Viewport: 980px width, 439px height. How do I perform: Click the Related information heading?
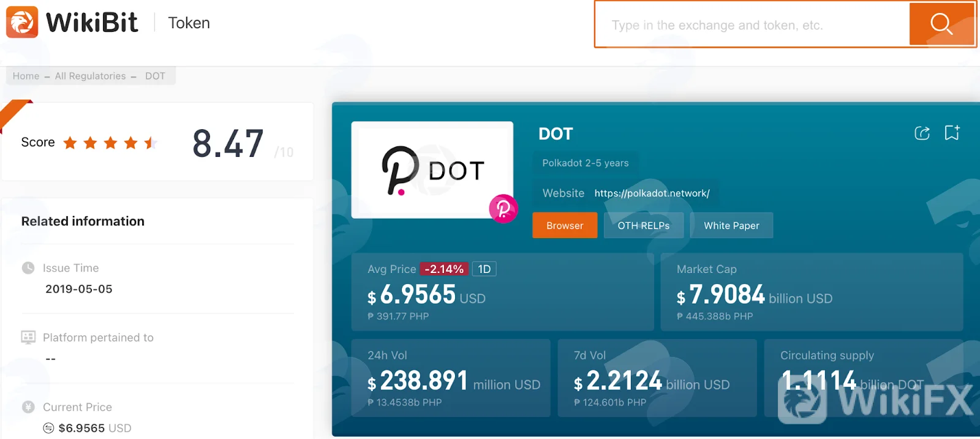pos(83,221)
